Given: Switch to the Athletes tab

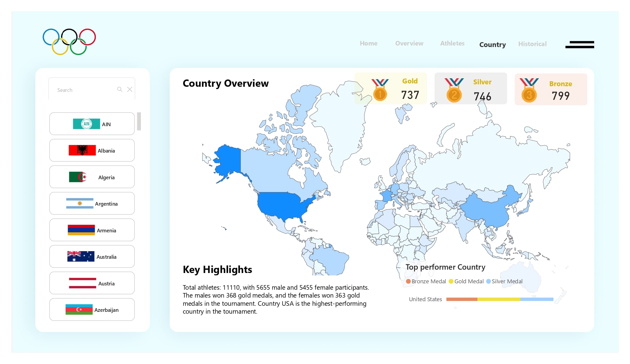Looking at the screenshot, I should 452,43.
